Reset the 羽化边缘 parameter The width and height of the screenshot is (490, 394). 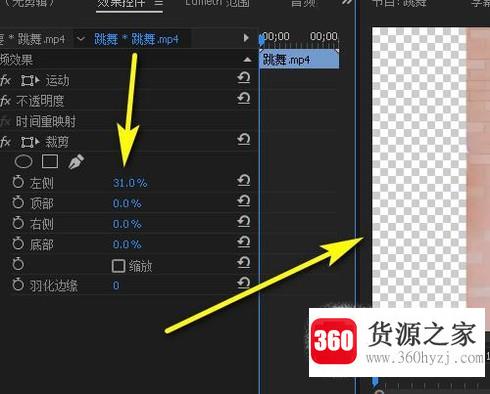pyautogui.click(x=244, y=283)
